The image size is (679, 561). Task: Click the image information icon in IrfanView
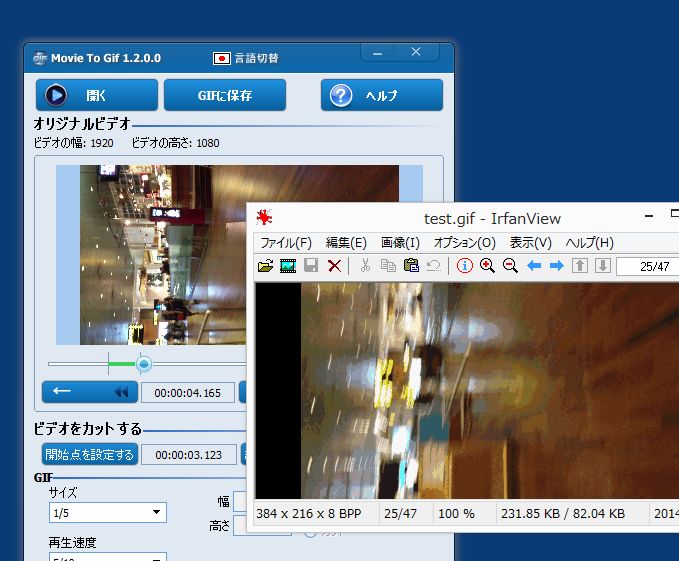click(x=465, y=265)
